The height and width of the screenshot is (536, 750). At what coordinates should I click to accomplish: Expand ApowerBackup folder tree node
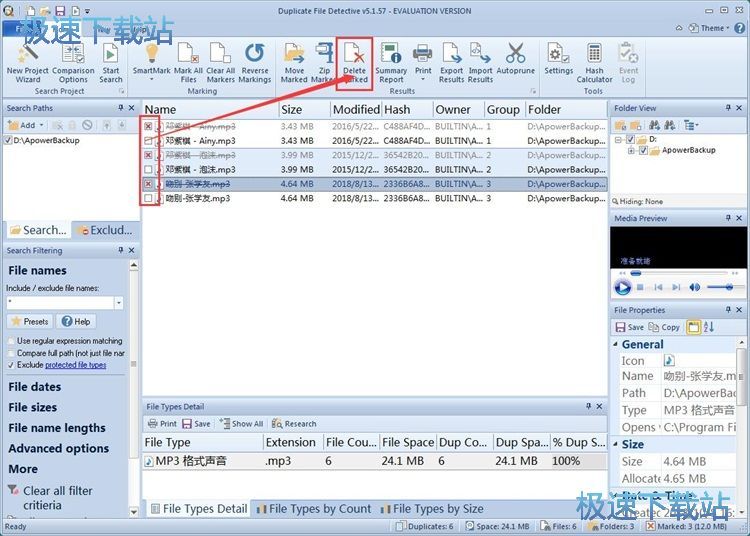point(631,151)
